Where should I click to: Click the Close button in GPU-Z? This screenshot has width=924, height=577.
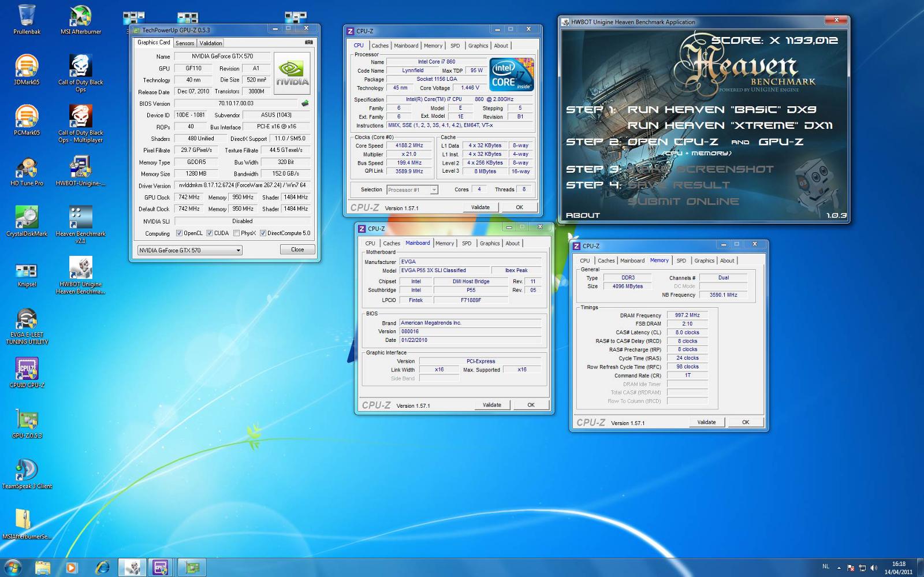coord(297,250)
